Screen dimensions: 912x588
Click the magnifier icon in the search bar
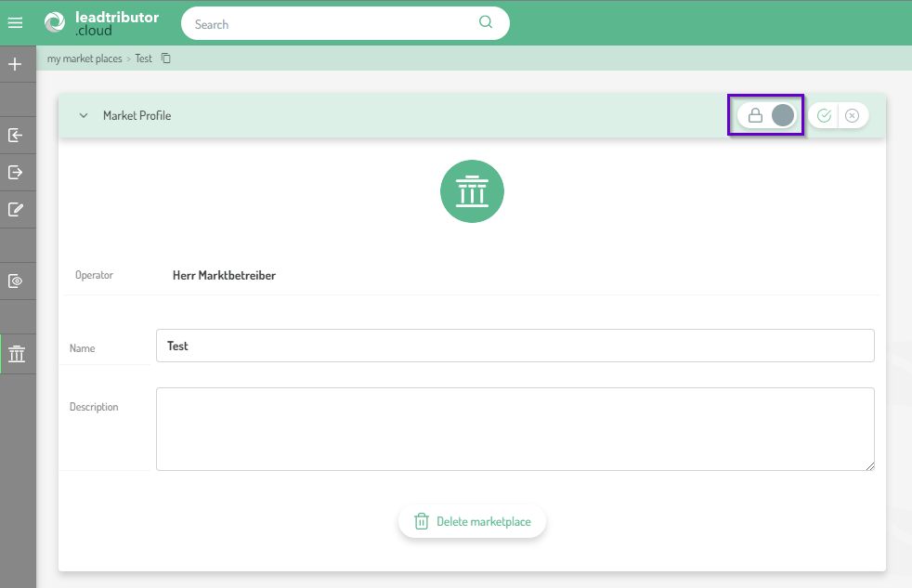[x=485, y=23]
